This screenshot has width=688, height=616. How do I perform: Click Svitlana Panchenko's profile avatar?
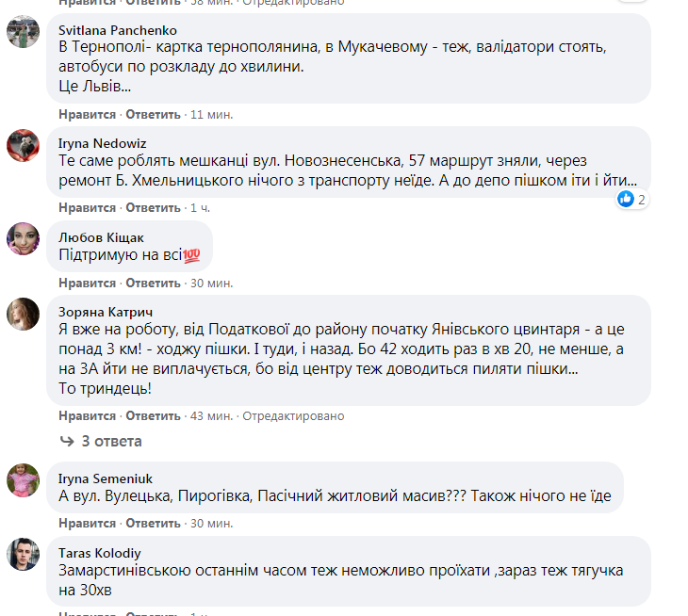[x=23, y=32]
